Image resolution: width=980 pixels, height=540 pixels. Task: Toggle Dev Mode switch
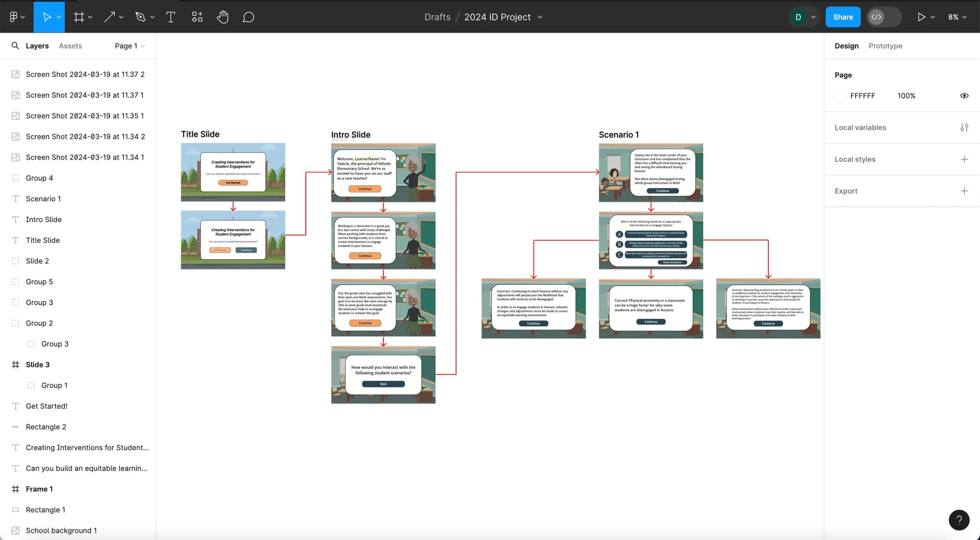click(883, 17)
